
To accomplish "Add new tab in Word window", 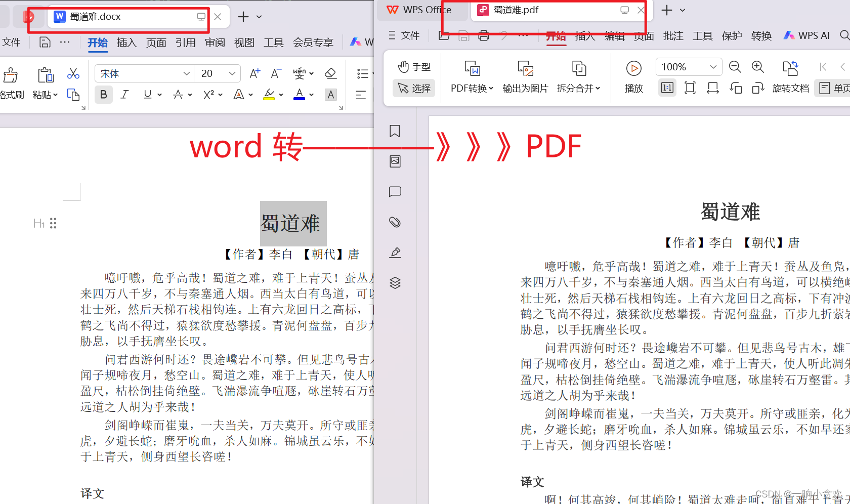I will (243, 17).
